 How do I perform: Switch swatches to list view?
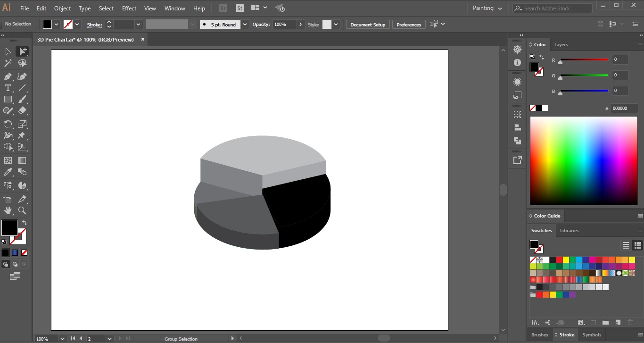click(x=626, y=245)
